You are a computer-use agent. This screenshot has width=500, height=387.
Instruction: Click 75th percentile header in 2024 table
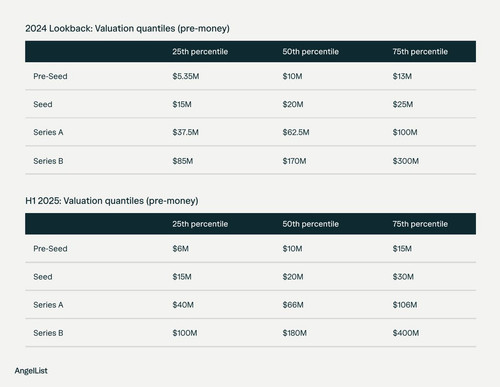[x=420, y=52]
